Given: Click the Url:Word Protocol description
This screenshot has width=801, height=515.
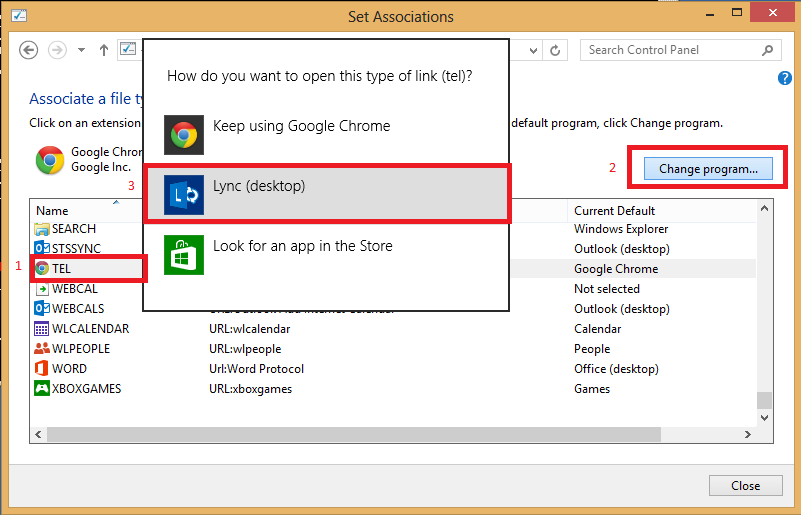Looking at the screenshot, I should pos(256,368).
